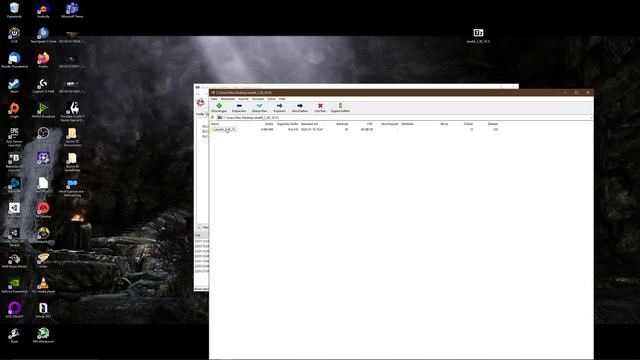Click the Überprüfen (Test) checkmark icon
Screen dimensions: 640x360
coord(260,106)
